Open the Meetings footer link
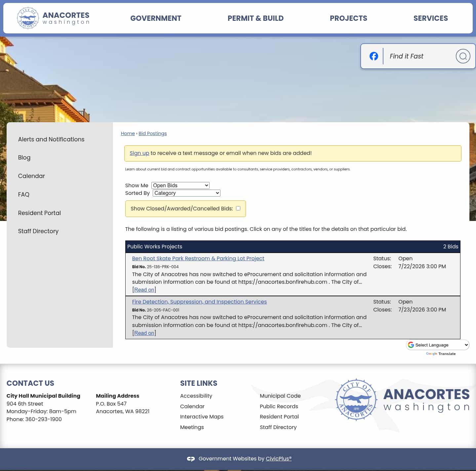Image resolution: width=476 pixels, height=471 pixels. 192,427
